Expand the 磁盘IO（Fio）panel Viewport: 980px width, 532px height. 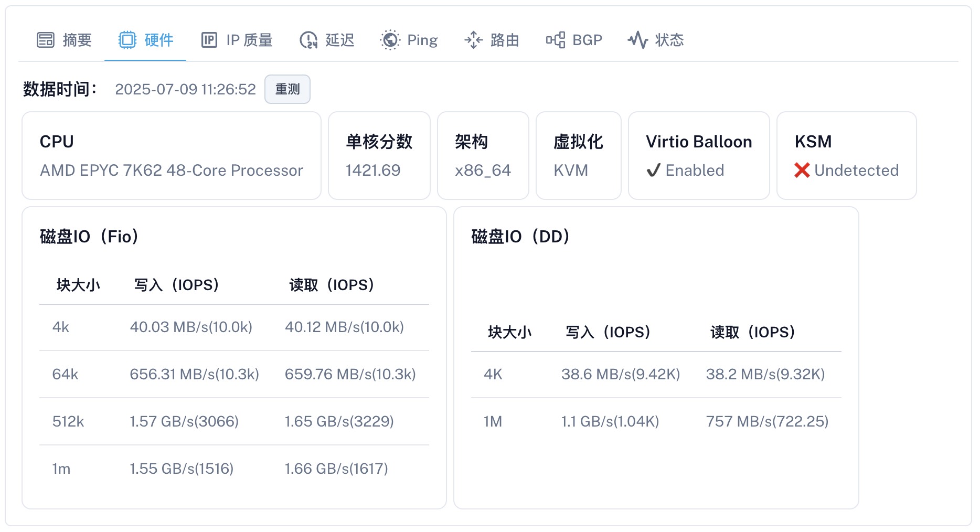88,237
